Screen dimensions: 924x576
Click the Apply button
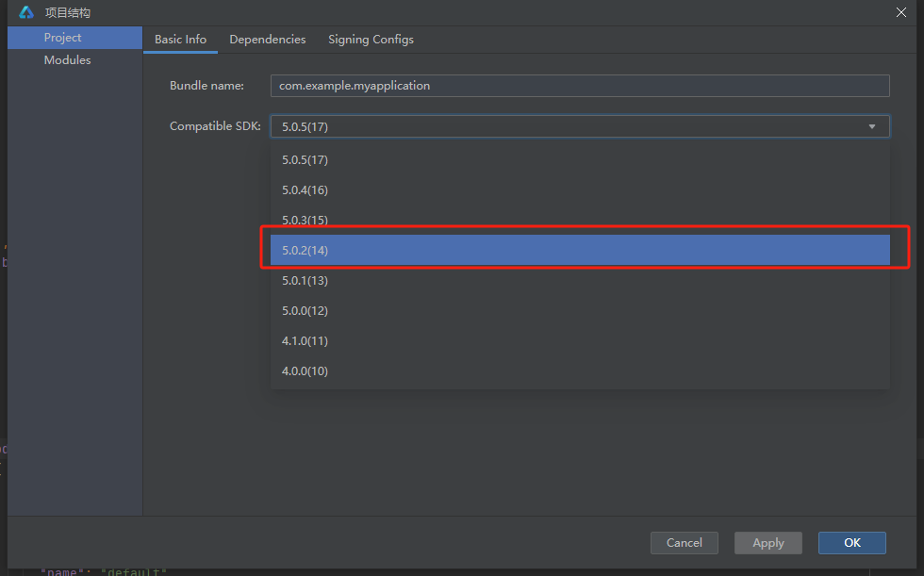767,542
